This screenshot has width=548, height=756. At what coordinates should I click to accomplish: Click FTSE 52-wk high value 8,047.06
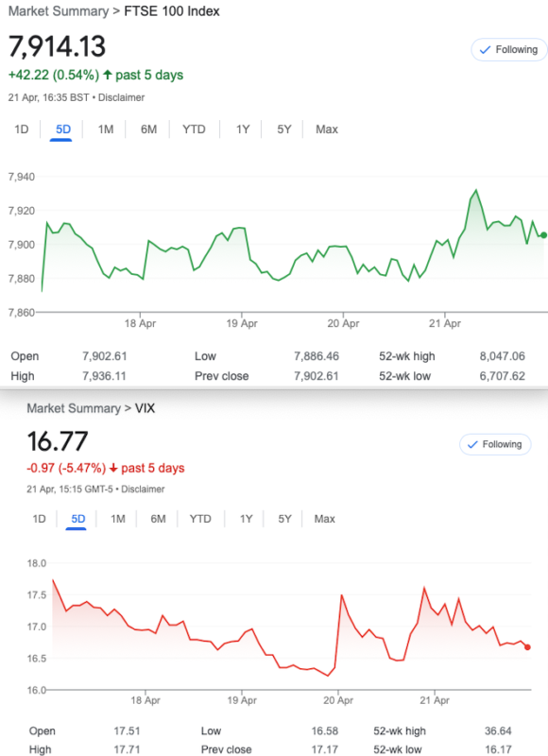click(503, 356)
